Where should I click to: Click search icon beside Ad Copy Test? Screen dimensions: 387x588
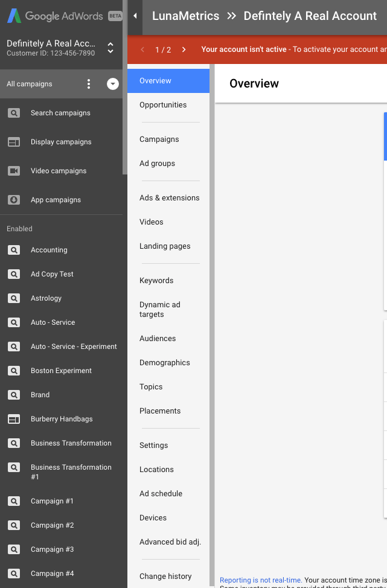tap(14, 274)
